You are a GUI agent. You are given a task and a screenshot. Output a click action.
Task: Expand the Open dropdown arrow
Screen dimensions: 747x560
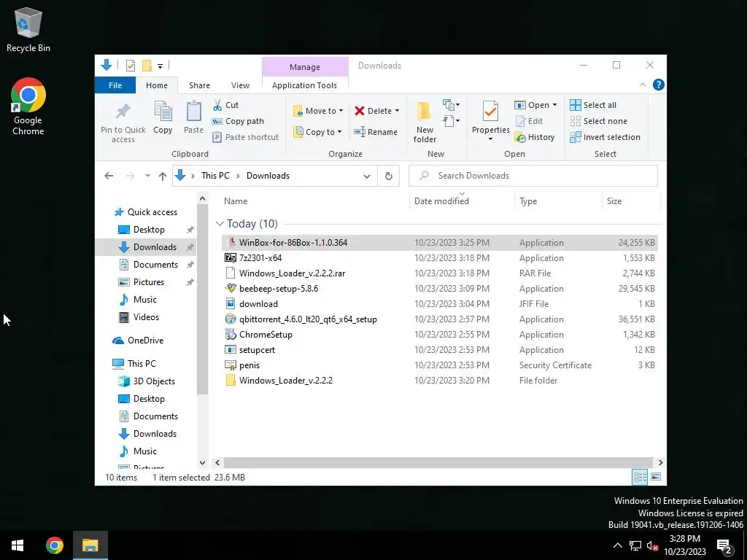(x=554, y=105)
